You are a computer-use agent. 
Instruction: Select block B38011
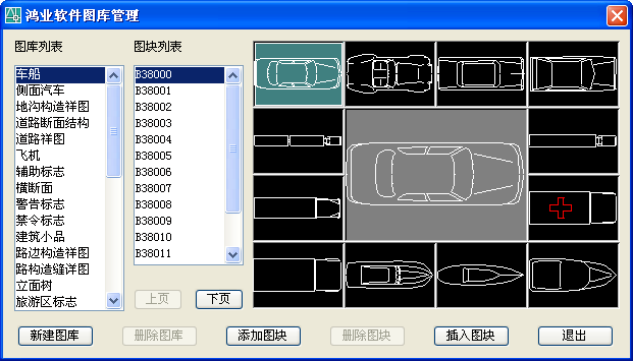click(x=179, y=253)
